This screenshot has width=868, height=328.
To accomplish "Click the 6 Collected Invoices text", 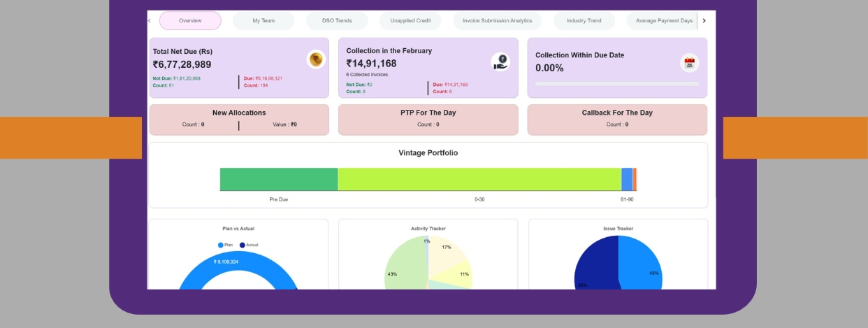I will pos(367,74).
